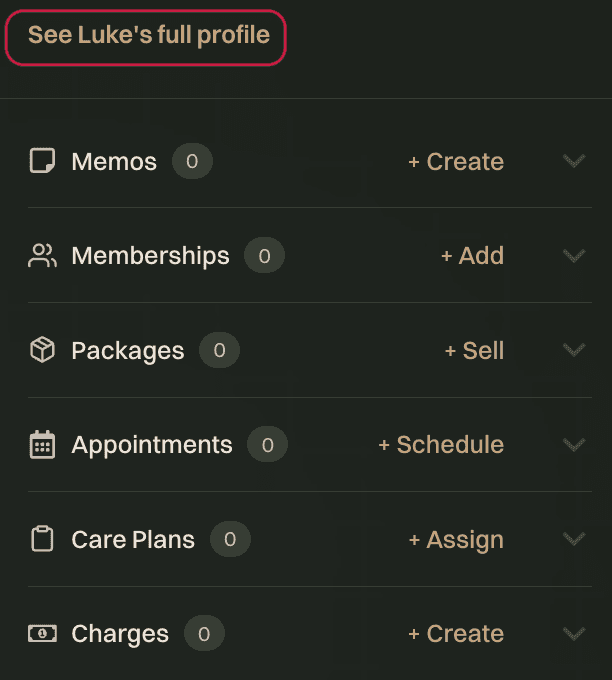Create a new memo
This screenshot has height=680, width=612.
click(456, 162)
